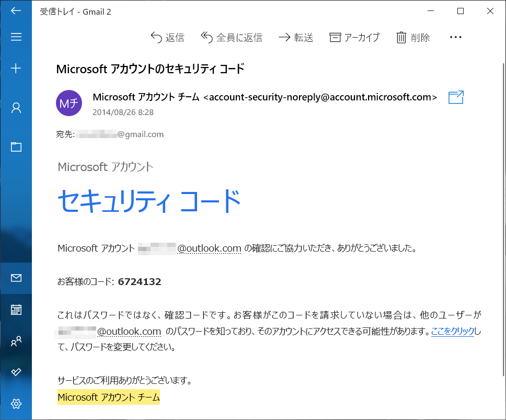Forward the email (転送)
The width and height of the screenshot is (506, 420).
pos(296,38)
